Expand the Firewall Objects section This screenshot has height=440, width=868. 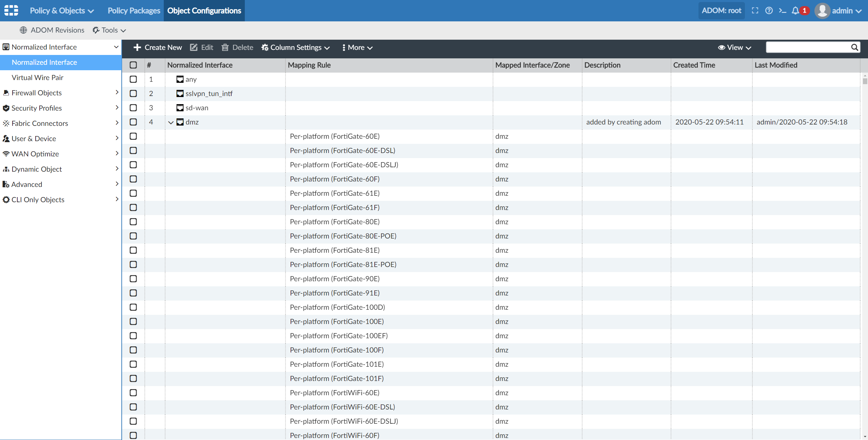pos(117,92)
